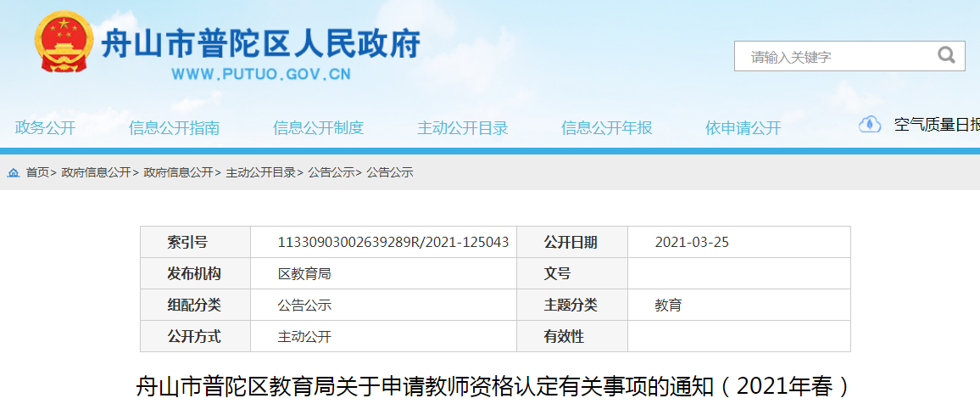Viewport: 980px width, 415px height.
Task: Click the 主题分类 header cell
Action: (x=572, y=305)
